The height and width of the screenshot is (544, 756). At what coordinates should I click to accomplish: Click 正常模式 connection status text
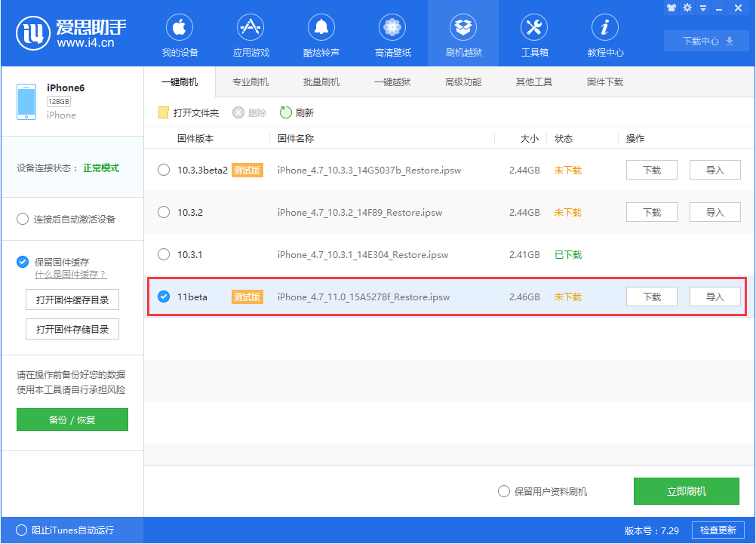[x=101, y=168]
